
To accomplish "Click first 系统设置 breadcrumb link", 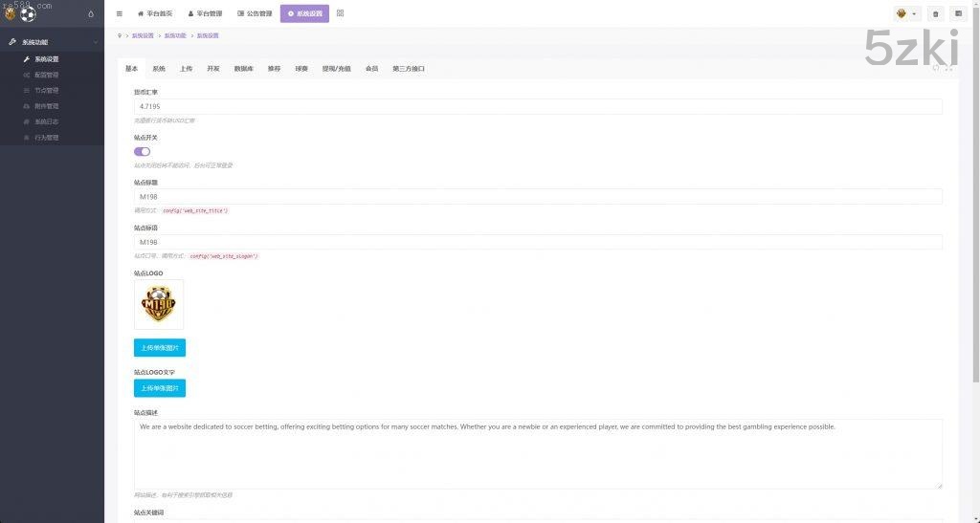I will tap(143, 35).
